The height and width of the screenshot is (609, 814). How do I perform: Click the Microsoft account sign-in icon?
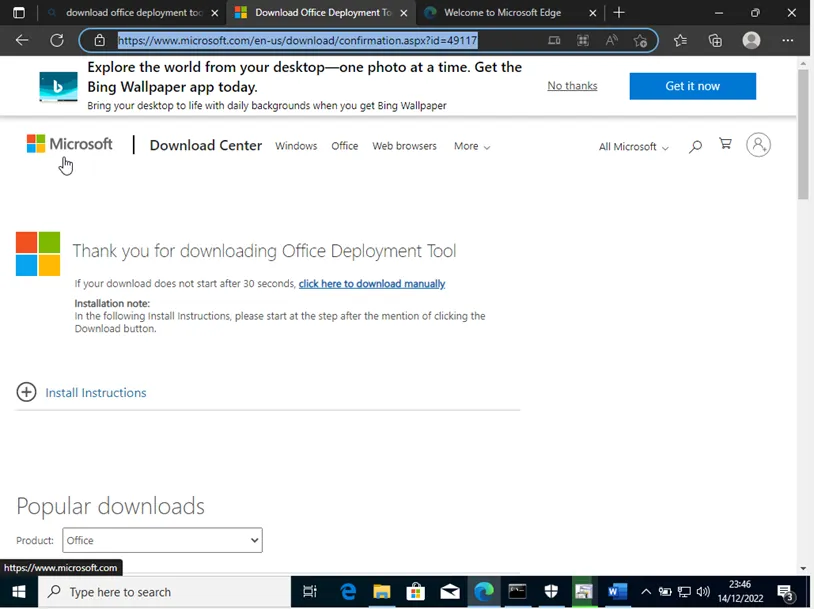pos(759,145)
